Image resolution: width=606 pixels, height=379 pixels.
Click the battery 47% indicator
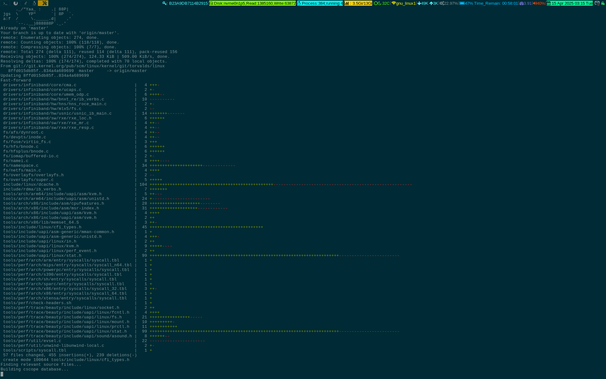[466, 3]
